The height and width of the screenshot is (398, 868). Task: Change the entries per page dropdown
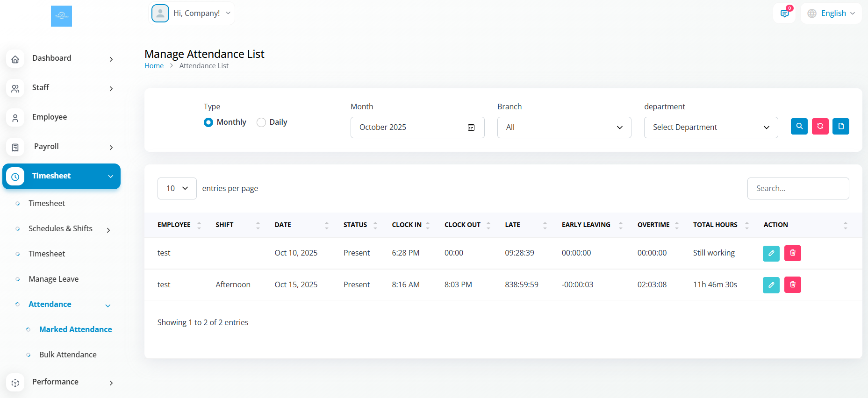click(x=177, y=189)
